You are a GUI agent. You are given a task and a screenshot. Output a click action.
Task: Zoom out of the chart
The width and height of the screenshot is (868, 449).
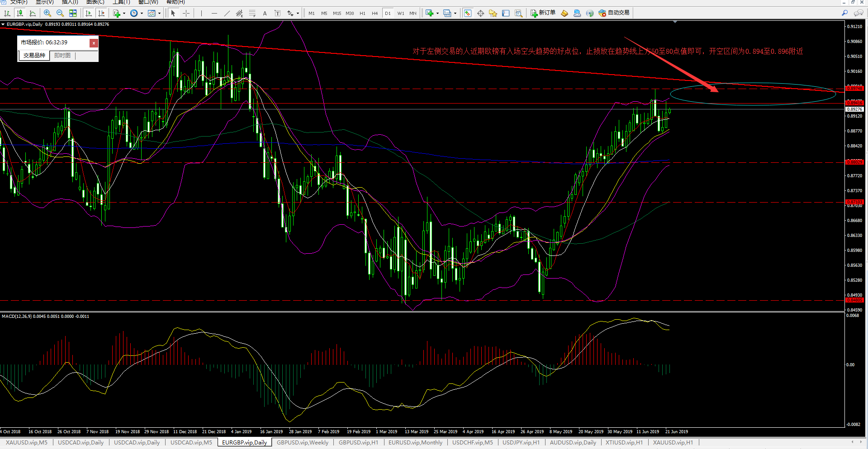pos(60,13)
